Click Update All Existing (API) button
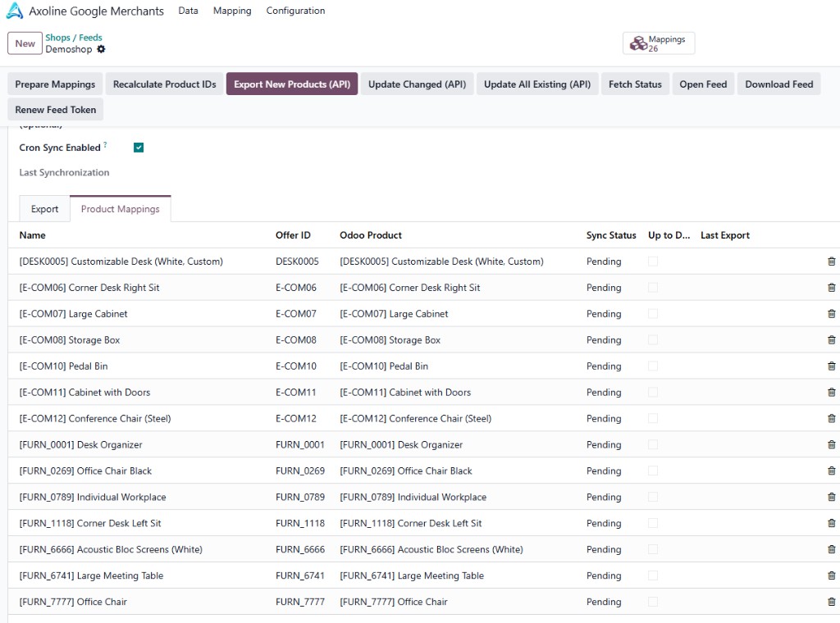The width and height of the screenshot is (840, 623). click(537, 84)
